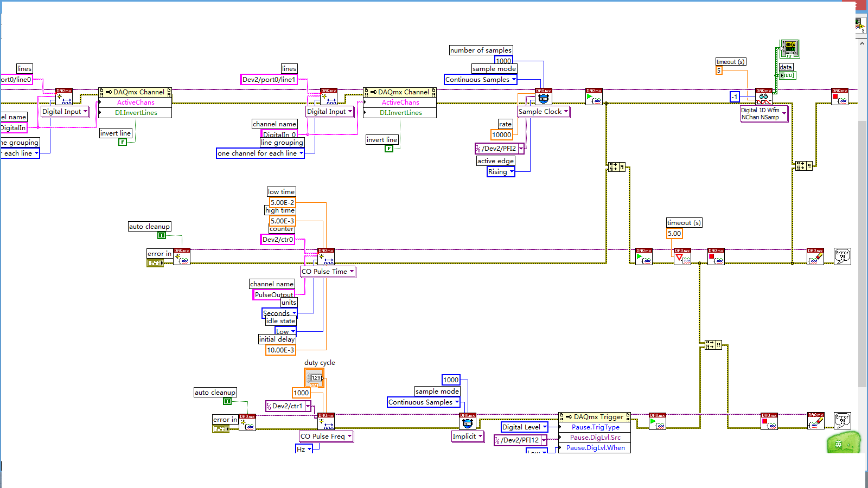Open Digital Input selector under Dev2/port0/line1
This screenshot has width=868, height=488.
(330, 112)
